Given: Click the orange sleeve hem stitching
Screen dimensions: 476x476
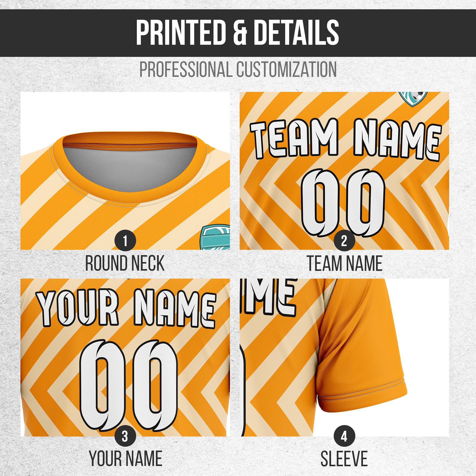Looking at the screenshot, I should coord(361,390).
